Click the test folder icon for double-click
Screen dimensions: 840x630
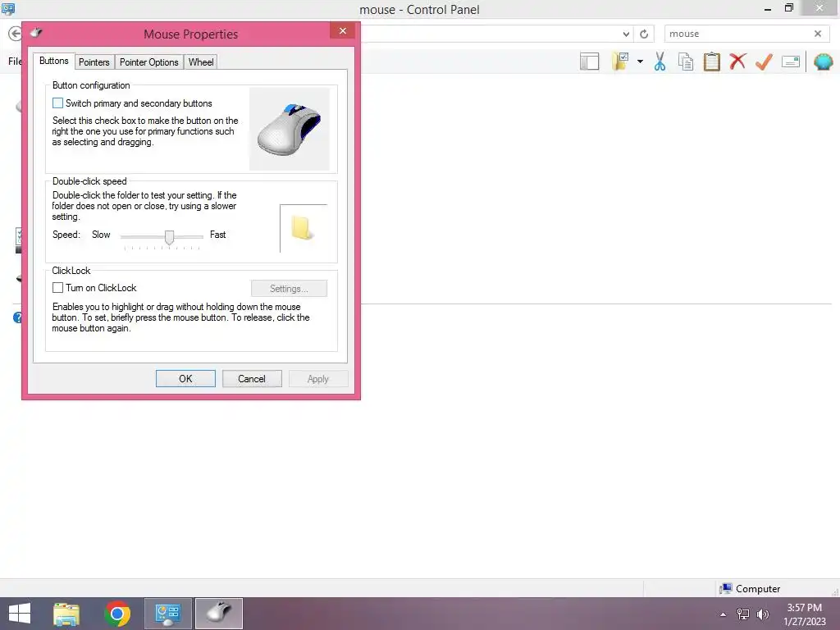coord(302,228)
